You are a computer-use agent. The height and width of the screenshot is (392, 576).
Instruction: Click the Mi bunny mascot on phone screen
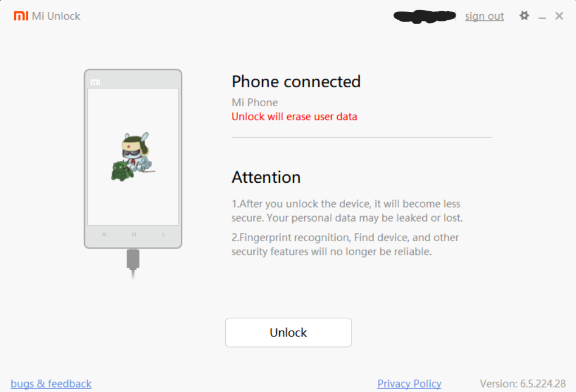pos(133,157)
